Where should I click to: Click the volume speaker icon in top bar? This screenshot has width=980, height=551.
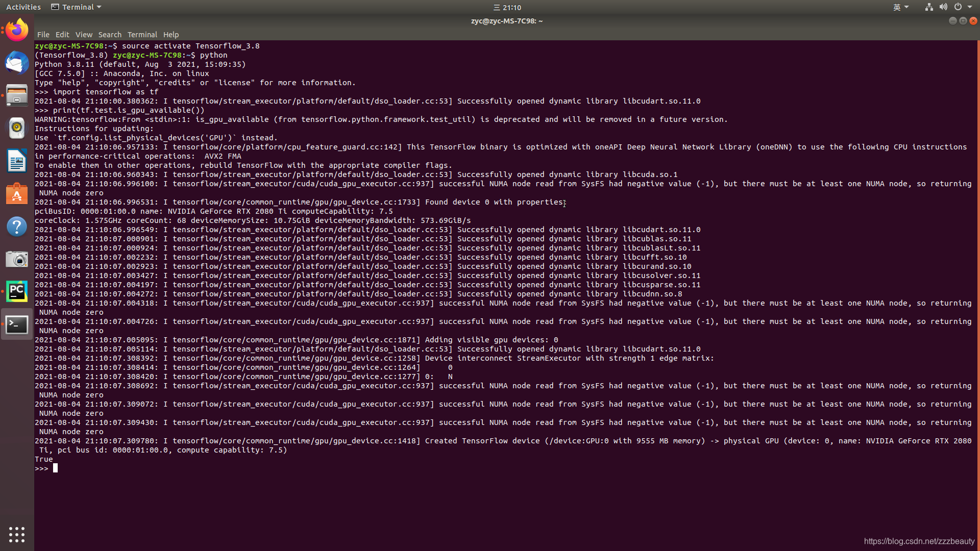pyautogui.click(x=943, y=7)
